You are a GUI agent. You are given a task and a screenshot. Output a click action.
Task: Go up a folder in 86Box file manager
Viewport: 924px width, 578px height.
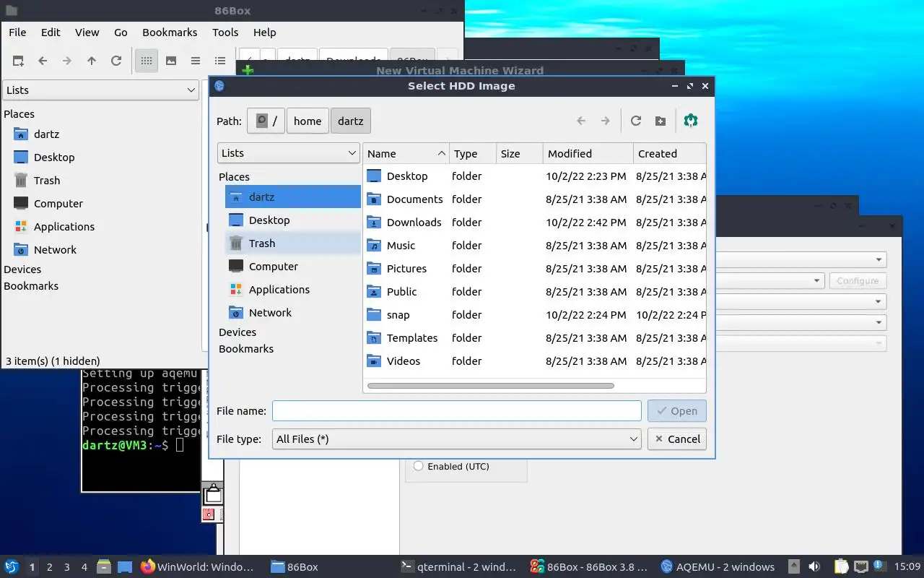coord(92,61)
